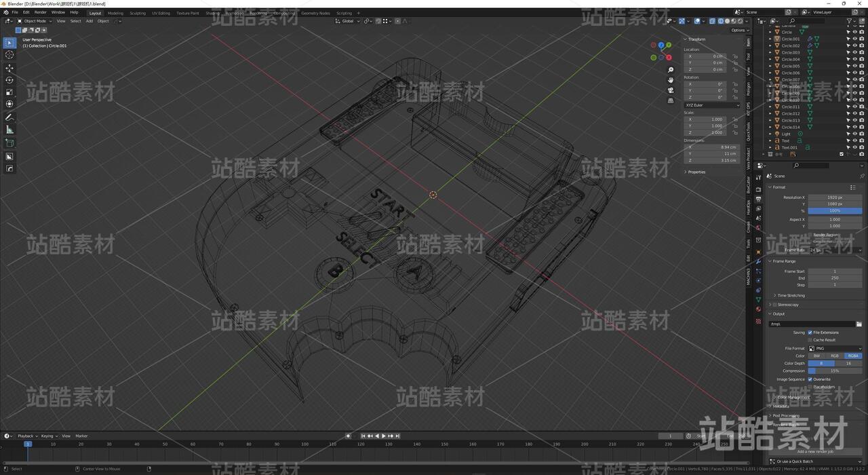868x475 pixels.
Task: Switch to the Geometry Nodes workspace tab
Action: tap(315, 13)
